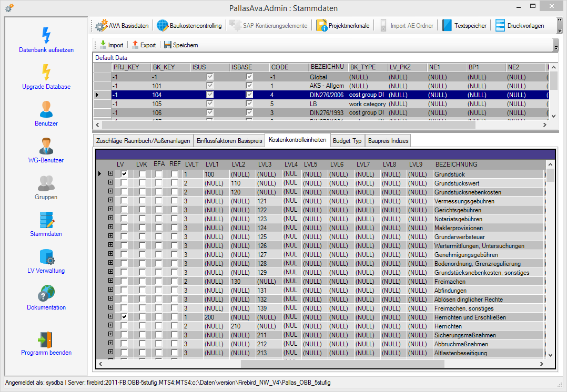Click the Textspeicher book icon

click(447, 25)
